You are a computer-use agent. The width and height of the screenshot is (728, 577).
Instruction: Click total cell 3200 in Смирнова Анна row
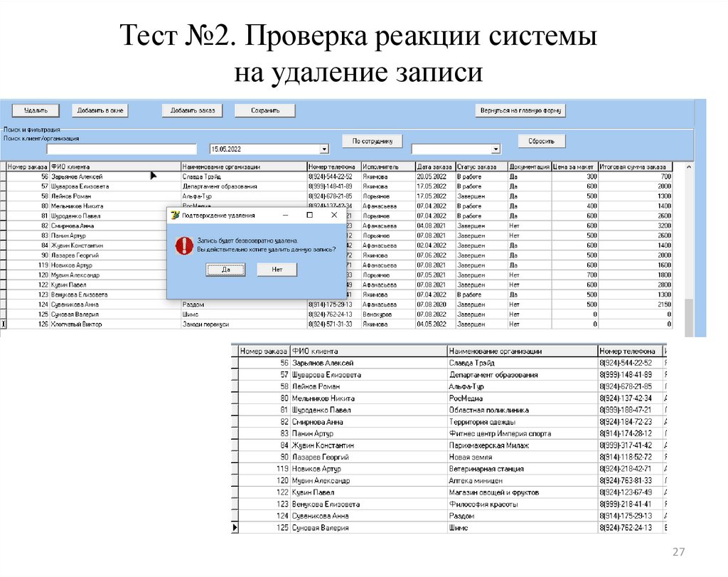coord(635,226)
